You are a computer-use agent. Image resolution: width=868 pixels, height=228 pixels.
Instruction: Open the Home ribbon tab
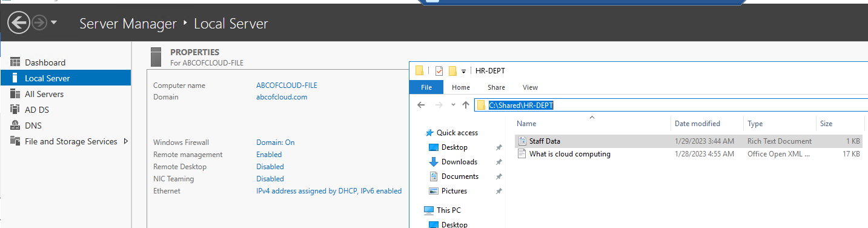[461, 87]
